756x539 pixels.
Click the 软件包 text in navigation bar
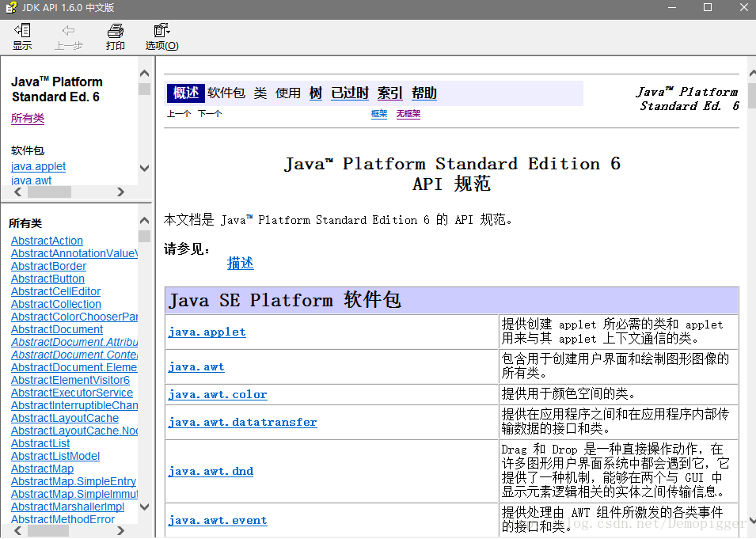coord(226,93)
